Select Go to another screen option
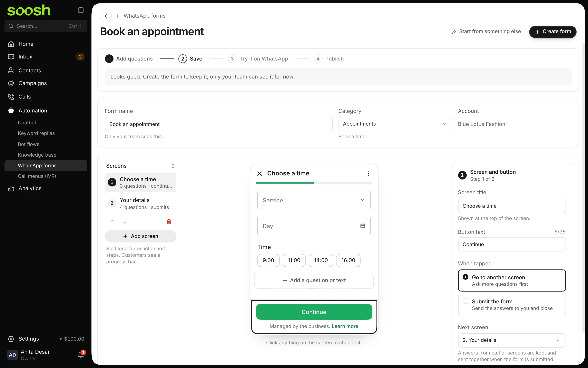Screen dimensions: 588x368 (x=512, y=280)
